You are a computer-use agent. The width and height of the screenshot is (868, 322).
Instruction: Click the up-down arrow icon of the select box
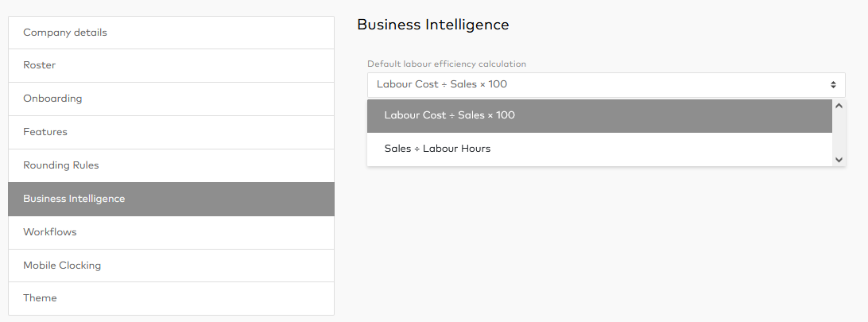coord(833,84)
